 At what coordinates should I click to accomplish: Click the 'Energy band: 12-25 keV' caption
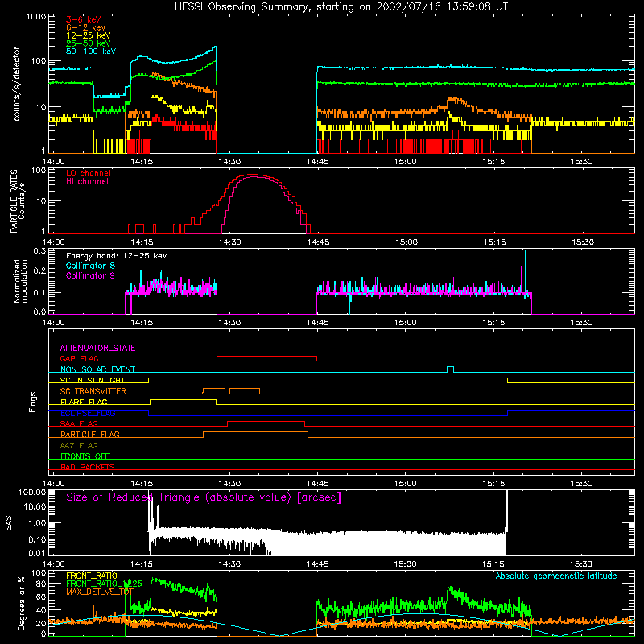[117, 256]
